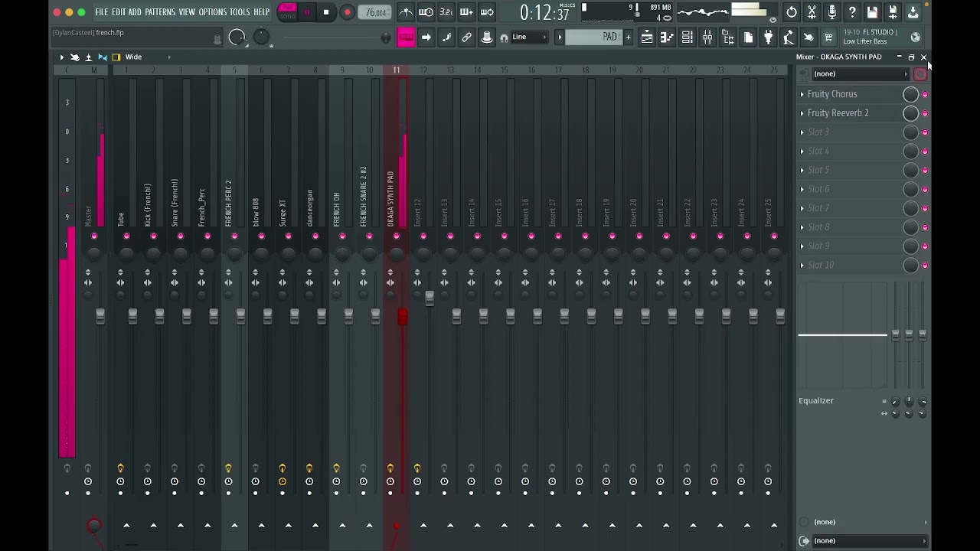Click the undo history icon

[792, 12]
